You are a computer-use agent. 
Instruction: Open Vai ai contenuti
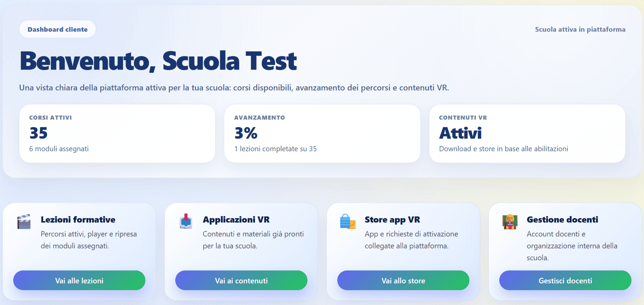pos(241,281)
